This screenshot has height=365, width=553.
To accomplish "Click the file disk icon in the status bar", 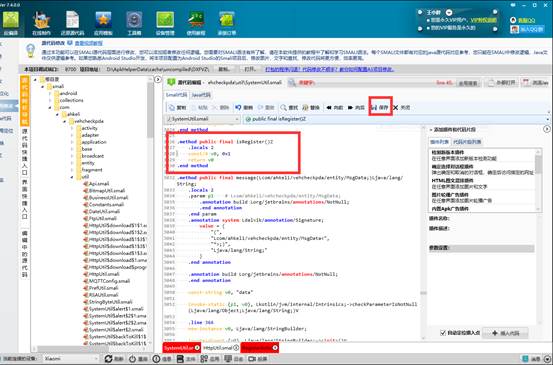I will pos(180,359).
